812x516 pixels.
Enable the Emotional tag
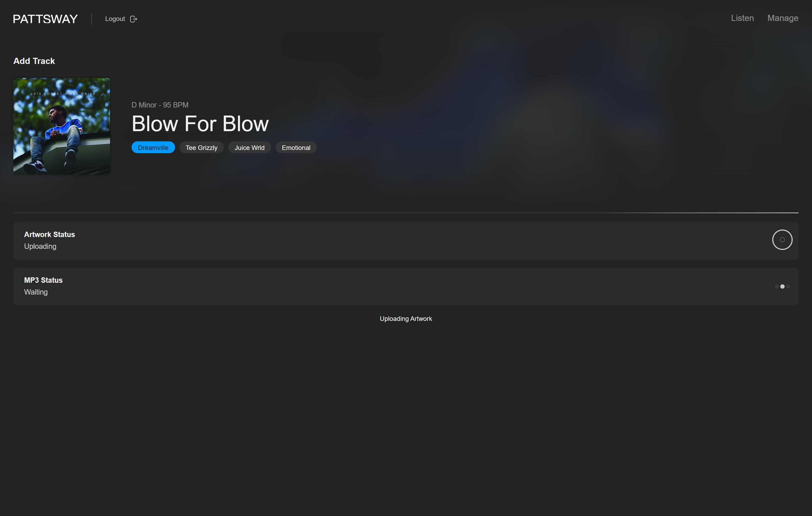click(x=296, y=147)
